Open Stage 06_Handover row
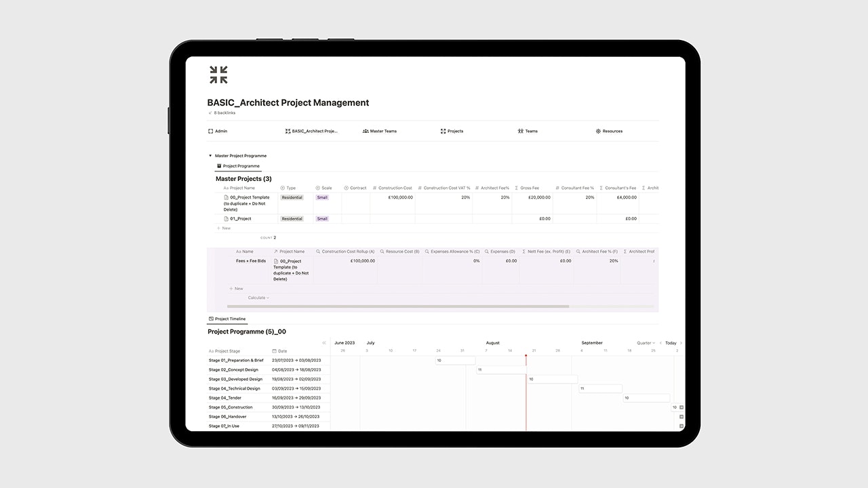The image size is (868, 488). click(x=228, y=417)
